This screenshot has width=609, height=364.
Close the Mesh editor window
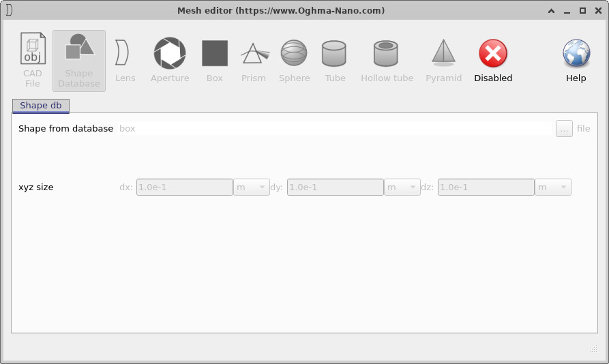(599, 11)
